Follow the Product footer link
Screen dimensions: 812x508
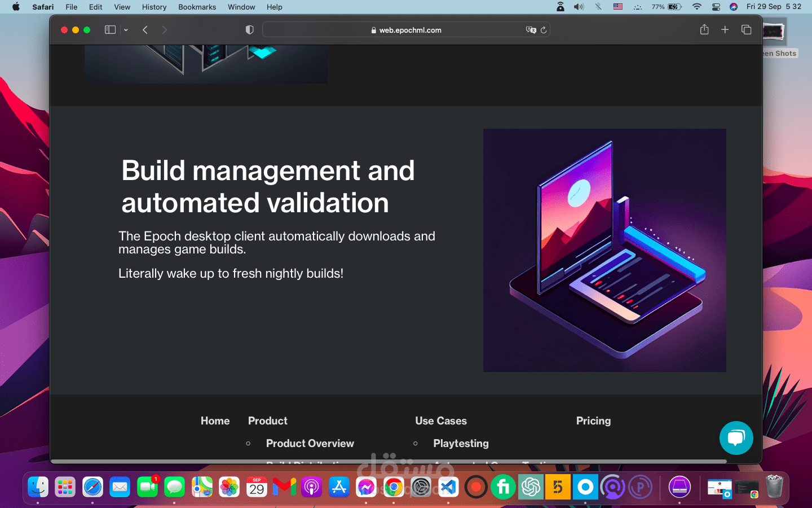pos(268,421)
